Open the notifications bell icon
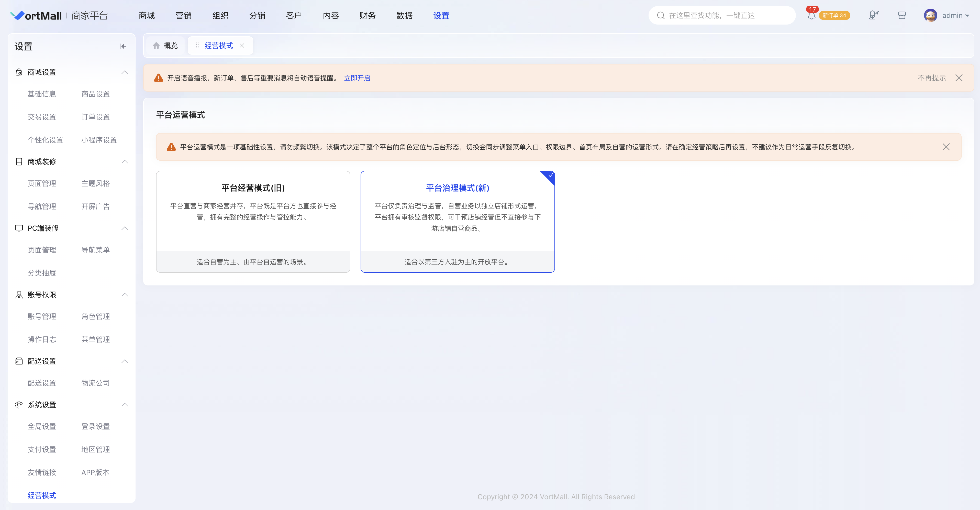Screen dimensions: 980x510 tap(811, 16)
